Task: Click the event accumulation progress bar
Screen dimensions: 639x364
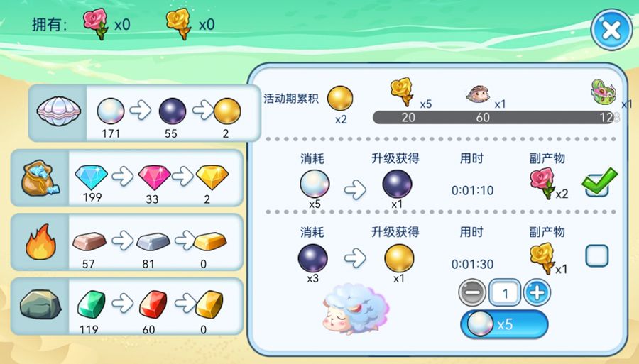Action: (x=496, y=117)
